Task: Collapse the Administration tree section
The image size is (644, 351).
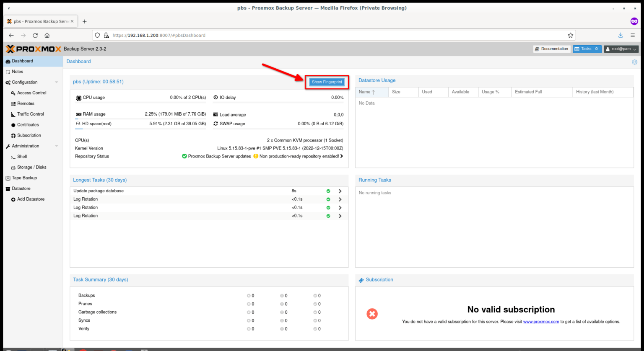Action: click(57, 146)
